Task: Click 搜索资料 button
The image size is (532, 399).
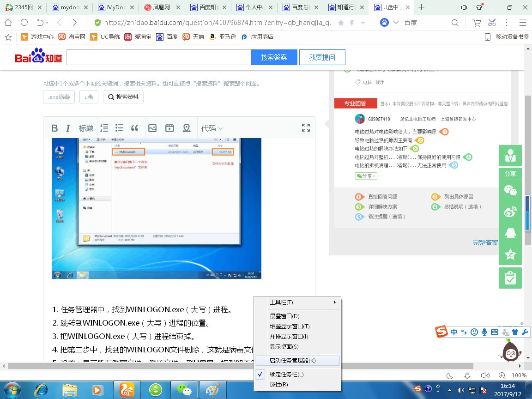Action: coord(123,97)
